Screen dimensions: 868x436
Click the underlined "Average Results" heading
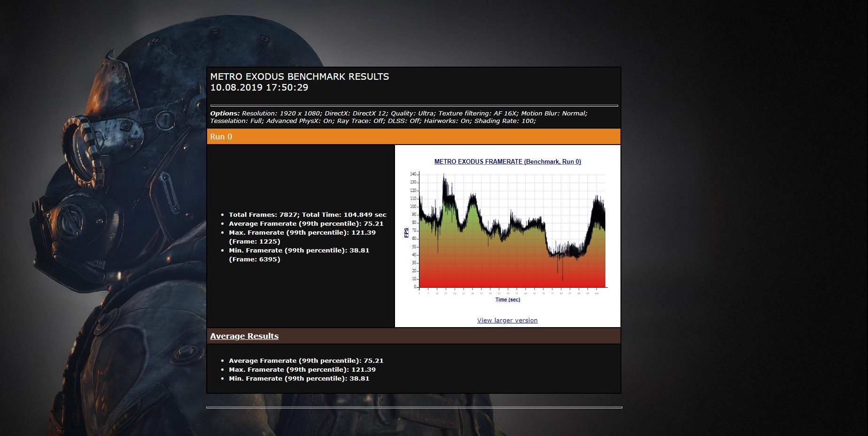[244, 336]
